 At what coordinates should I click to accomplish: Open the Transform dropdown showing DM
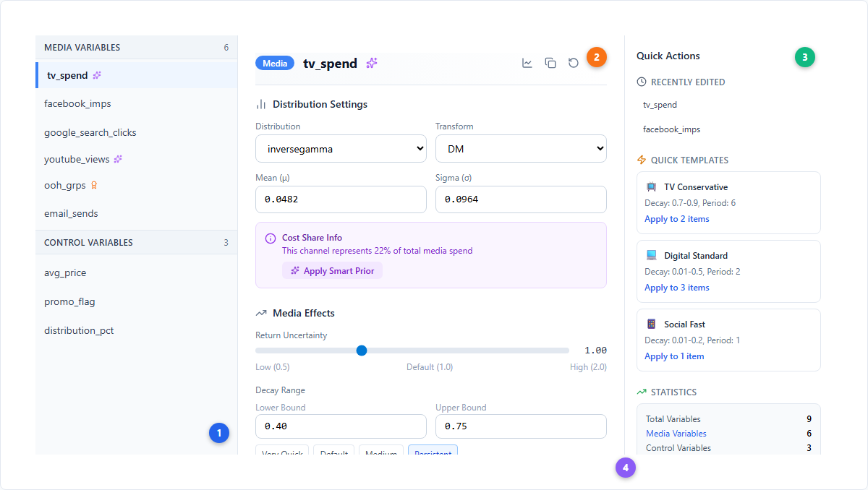click(521, 149)
